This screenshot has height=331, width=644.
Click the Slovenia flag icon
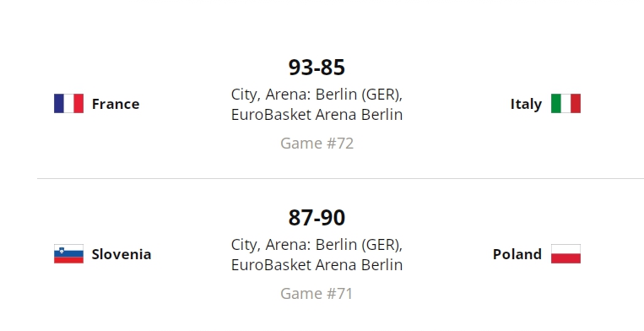pyautogui.click(x=68, y=254)
